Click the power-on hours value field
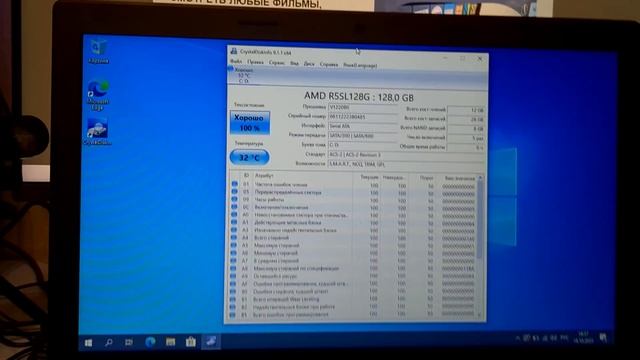Viewport: 640px width, 360px height. point(466,147)
